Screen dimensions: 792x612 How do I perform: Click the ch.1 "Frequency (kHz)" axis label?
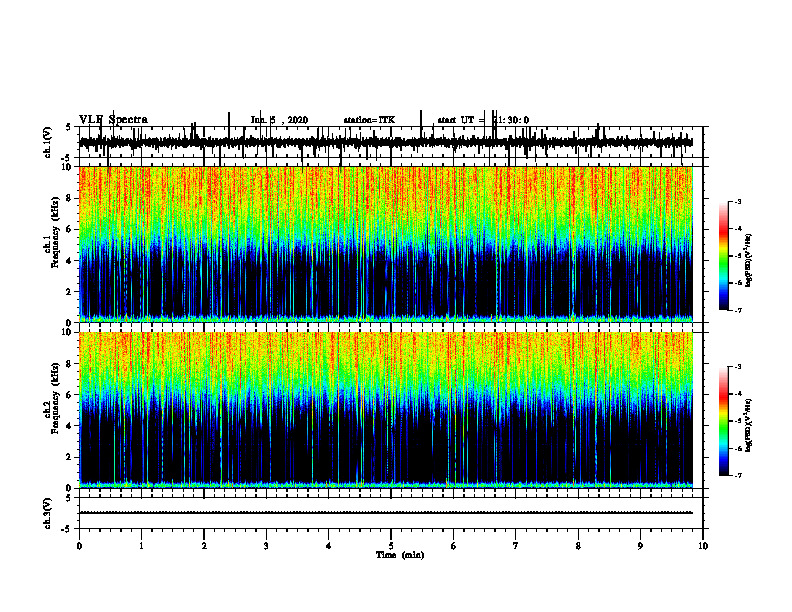click(x=55, y=232)
